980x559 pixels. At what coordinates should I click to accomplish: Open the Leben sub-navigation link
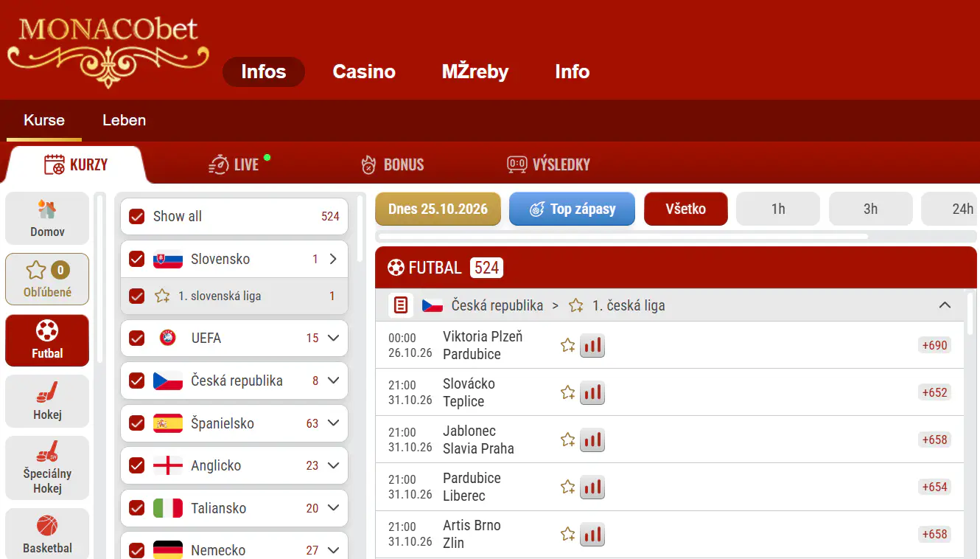(124, 120)
